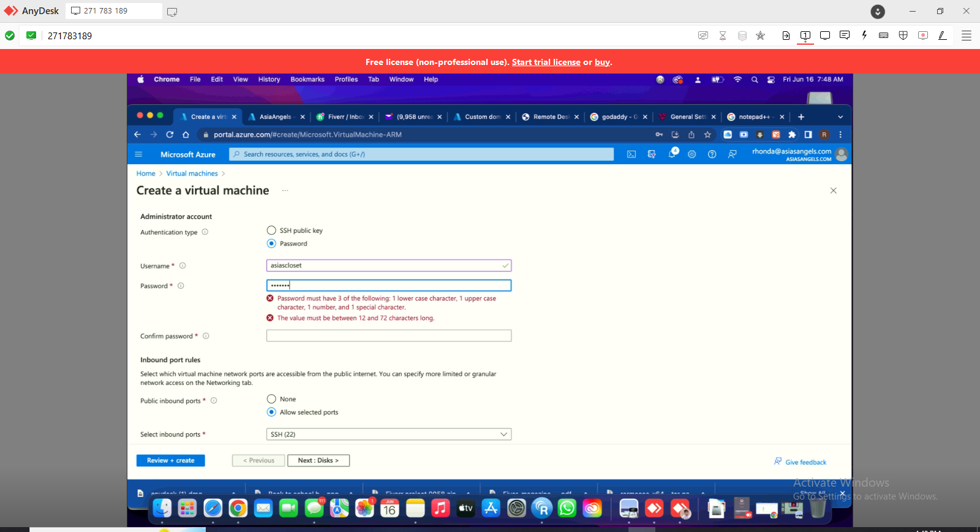Image resolution: width=980 pixels, height=532 pixels.
Task: Open Azure directories and subscriptions filter
Action: [x=652, y=154]
